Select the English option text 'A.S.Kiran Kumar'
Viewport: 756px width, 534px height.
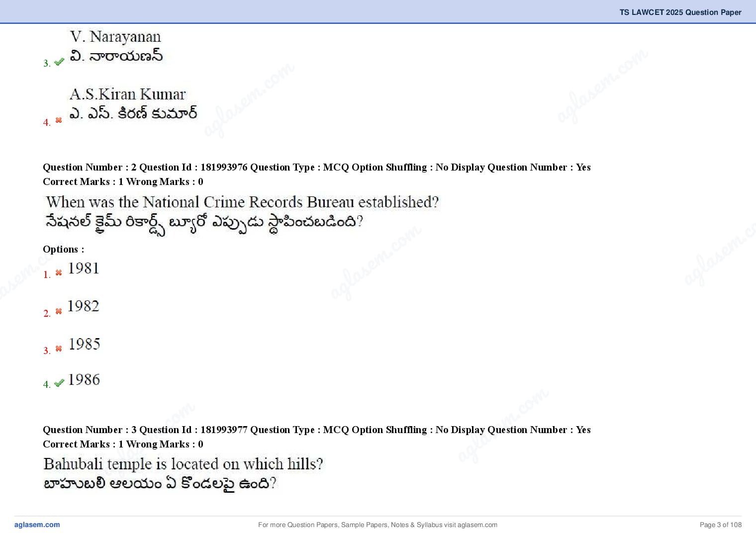(x=128, y=94)
